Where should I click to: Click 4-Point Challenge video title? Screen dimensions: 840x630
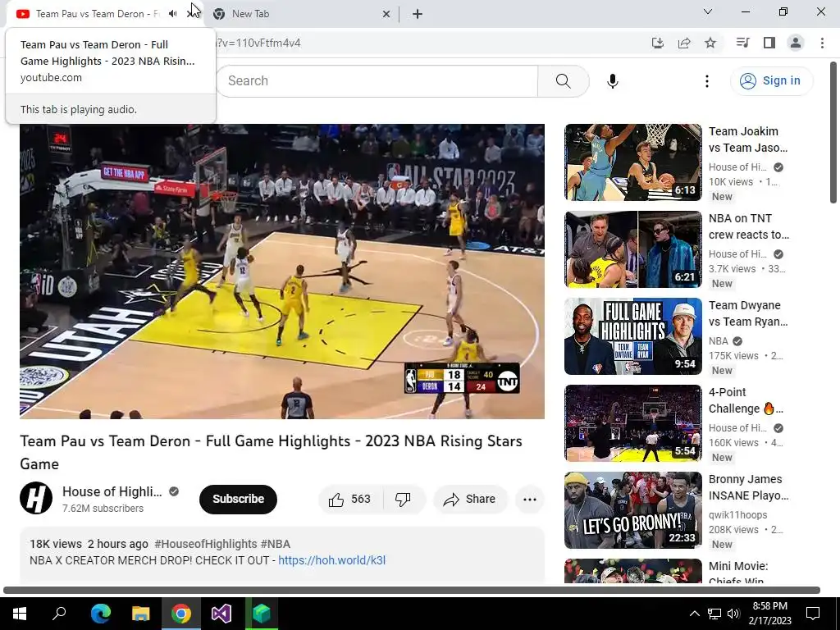(x=746, y=400)
